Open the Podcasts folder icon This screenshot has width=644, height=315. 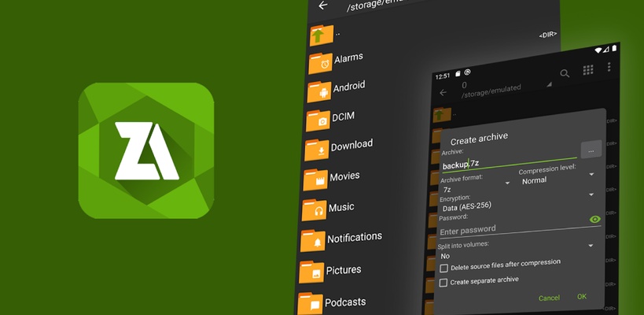click(310, 303)
